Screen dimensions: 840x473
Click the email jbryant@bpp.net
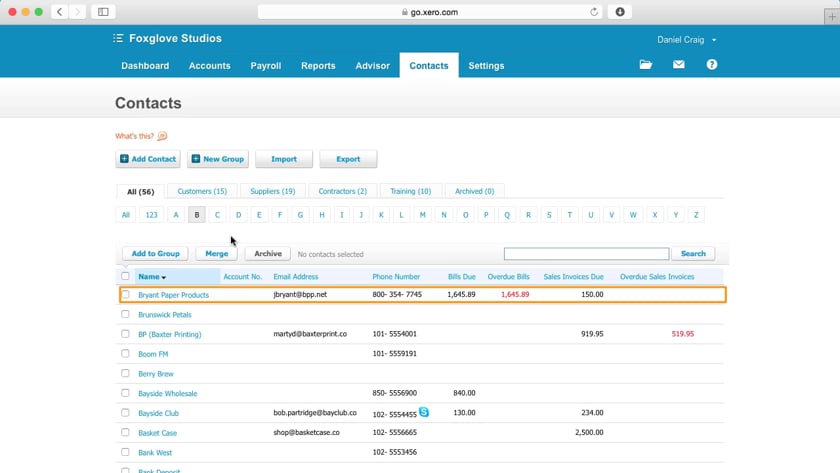300,294
